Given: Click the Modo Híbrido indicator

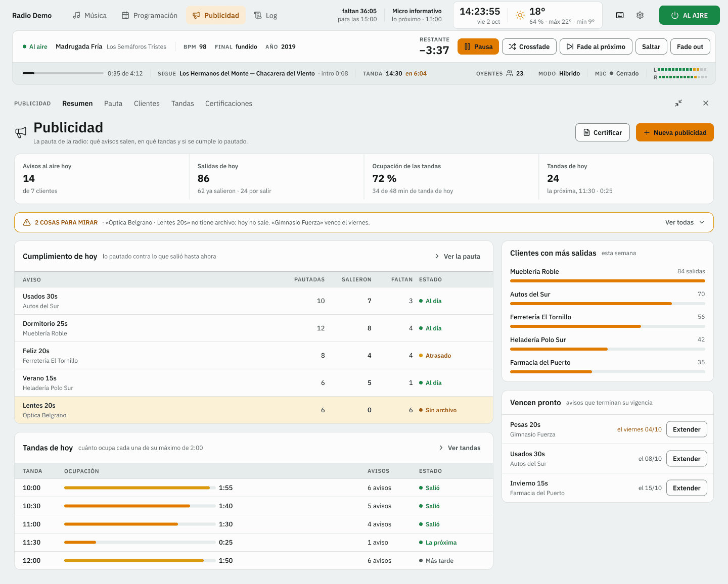Looking at the screenshot, I should [x=559, y=73].
